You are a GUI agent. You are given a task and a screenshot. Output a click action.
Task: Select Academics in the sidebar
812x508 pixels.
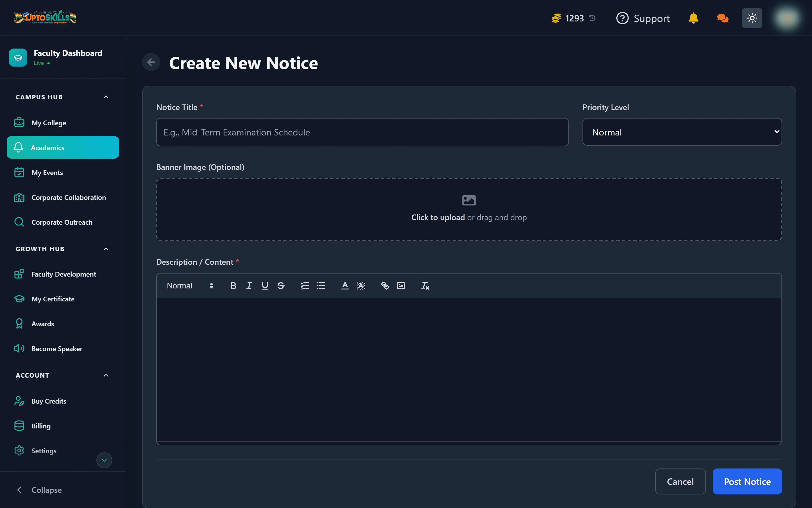(x=63, y=148)
